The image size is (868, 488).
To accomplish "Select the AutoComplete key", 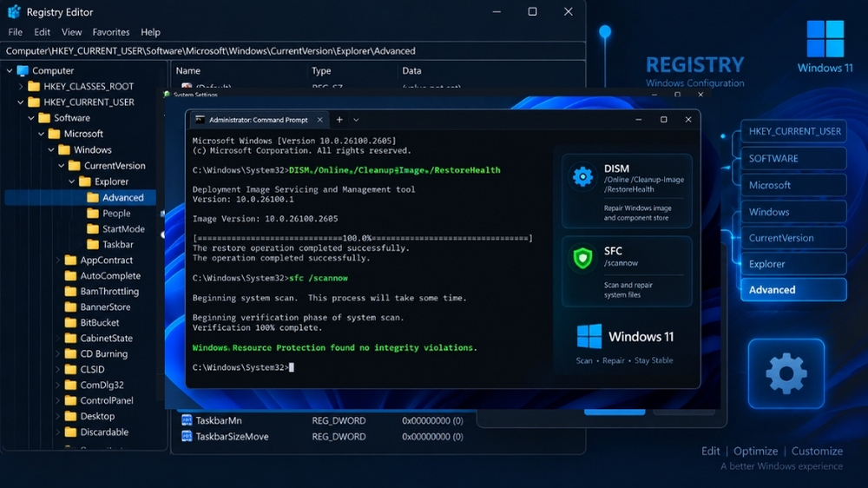I will tap(110, 275).
